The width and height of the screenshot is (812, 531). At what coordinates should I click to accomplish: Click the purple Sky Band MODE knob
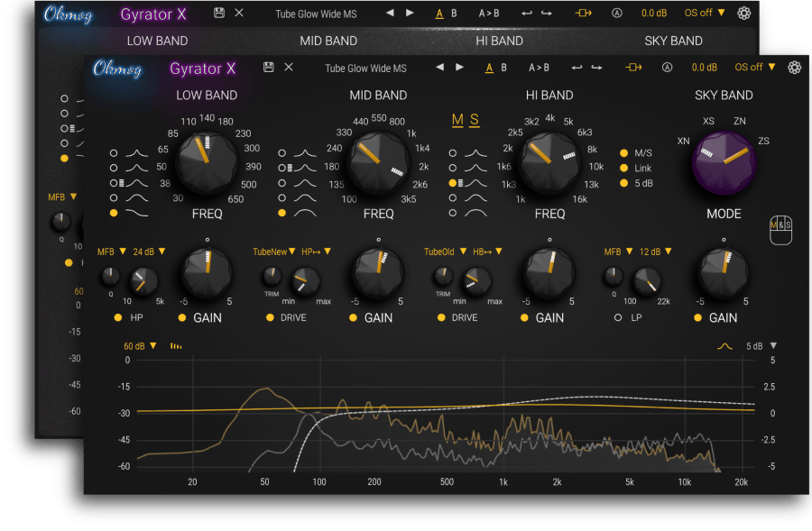click(724, 163)
